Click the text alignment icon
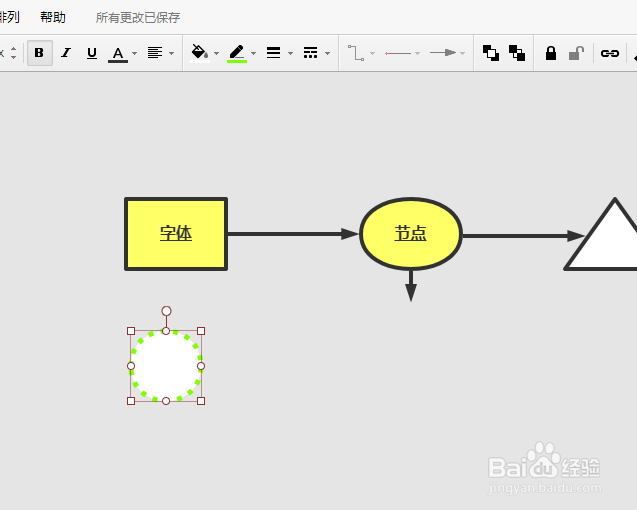This screenshot has width=637, height=510. click(155, 53)
